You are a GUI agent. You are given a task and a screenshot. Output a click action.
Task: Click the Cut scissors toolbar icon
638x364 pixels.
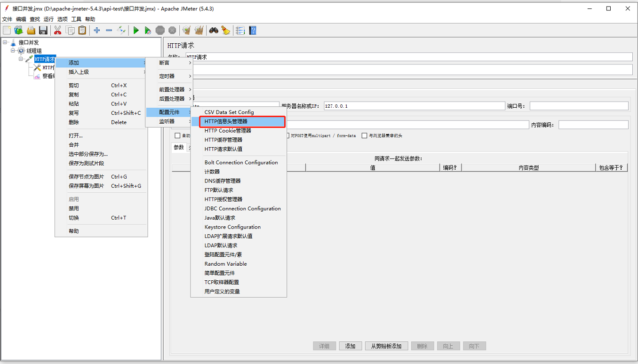tap(58, 31)
